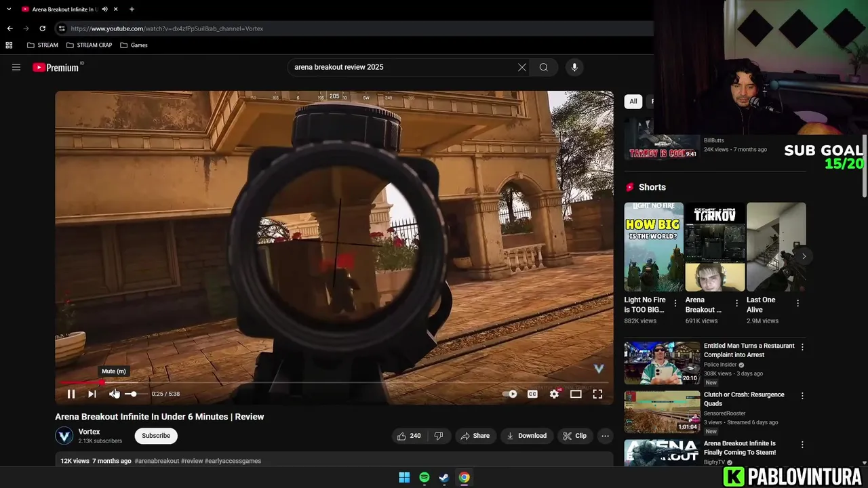Subscribe to the Vortex channel

pos(156,436)
